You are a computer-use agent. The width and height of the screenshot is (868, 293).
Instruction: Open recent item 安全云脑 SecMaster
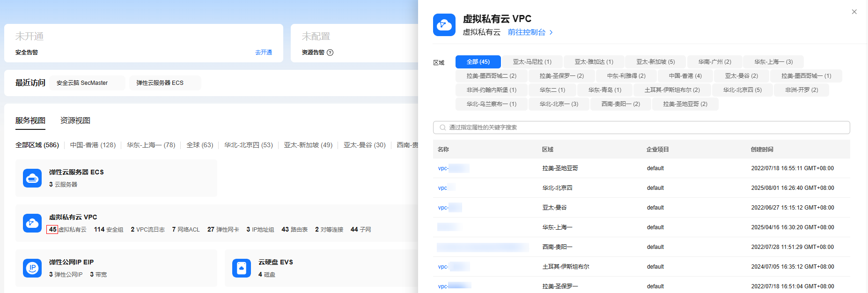87,83
